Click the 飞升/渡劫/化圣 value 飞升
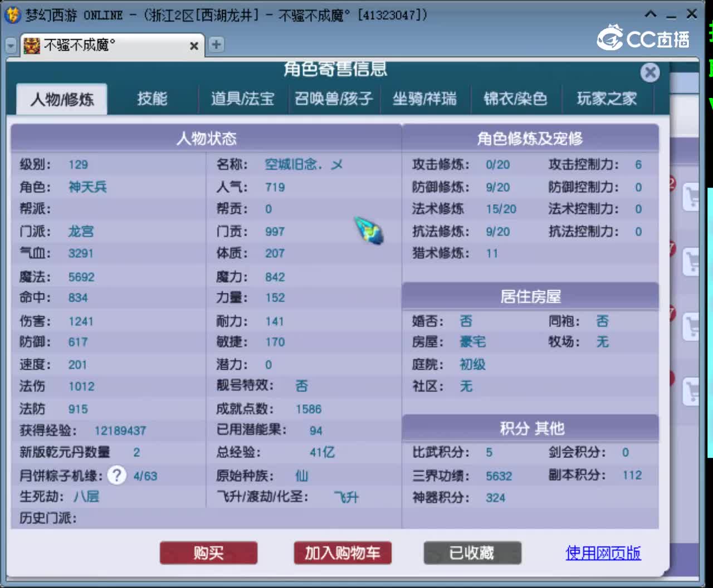The image size is (713, 588). pyautogui.click(x=346, y=497)
